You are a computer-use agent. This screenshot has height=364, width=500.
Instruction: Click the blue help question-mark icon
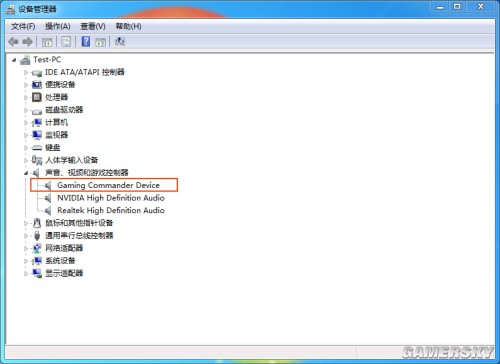[x=86, y=41]
